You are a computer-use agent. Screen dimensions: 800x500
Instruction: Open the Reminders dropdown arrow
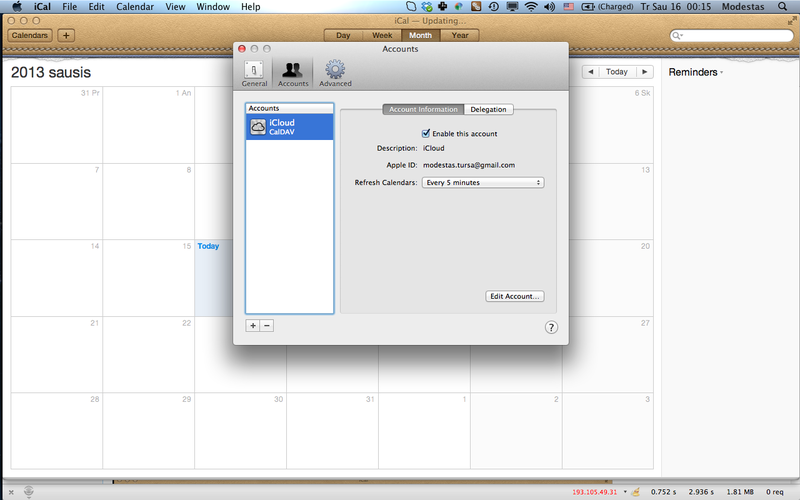click(x=721, y=72)
